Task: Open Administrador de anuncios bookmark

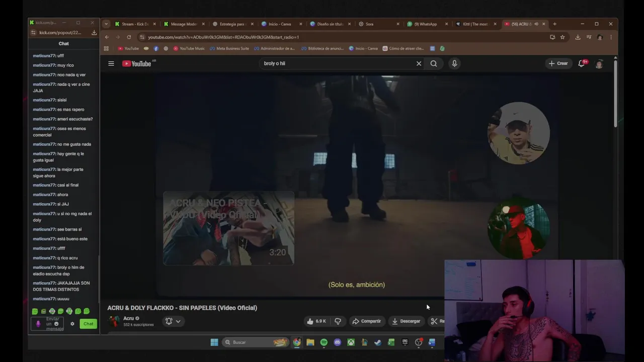Action: (x=274, y=49)
